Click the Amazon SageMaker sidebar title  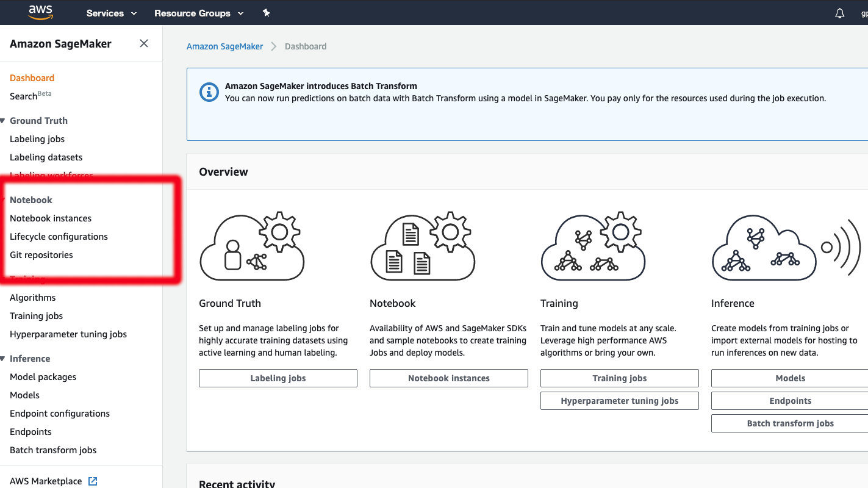click(x=60, y=44)
